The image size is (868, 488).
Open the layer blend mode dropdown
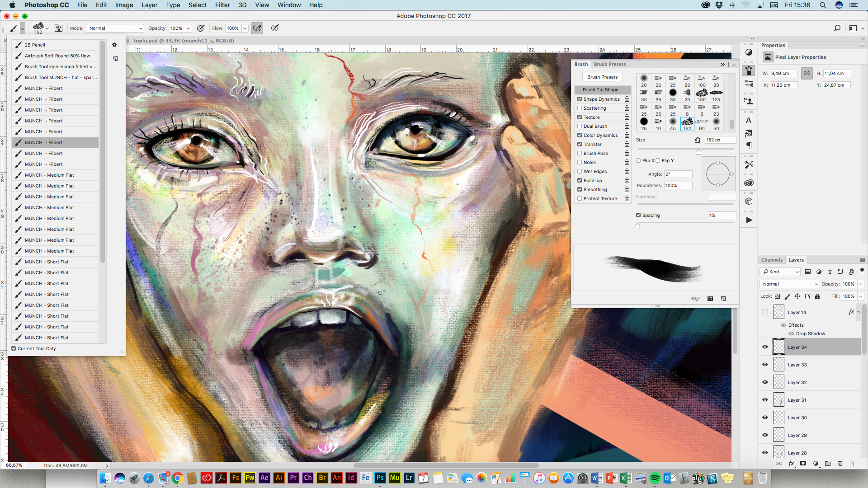(789, 284)
